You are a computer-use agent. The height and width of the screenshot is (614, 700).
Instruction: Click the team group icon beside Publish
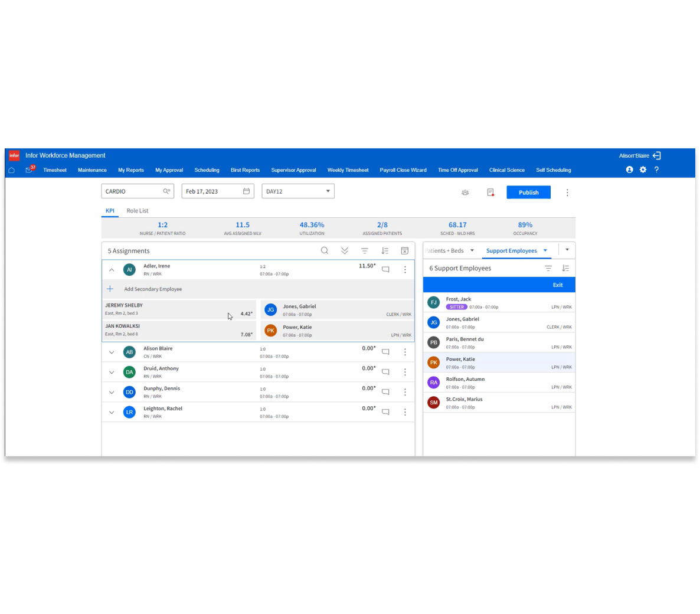click(x=465, y=192)
